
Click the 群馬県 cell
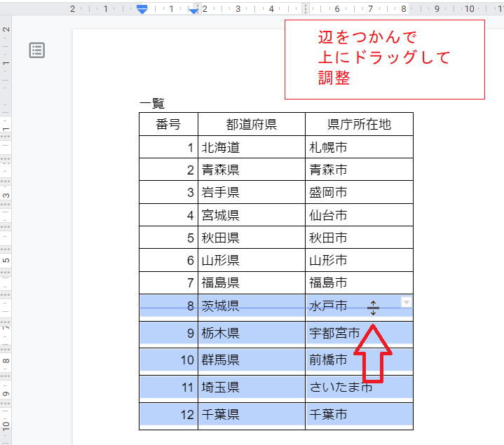(x=252, y=362)
